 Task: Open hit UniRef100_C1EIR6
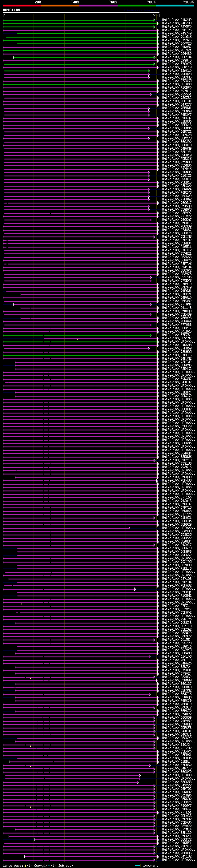click(x=177, y=30)
